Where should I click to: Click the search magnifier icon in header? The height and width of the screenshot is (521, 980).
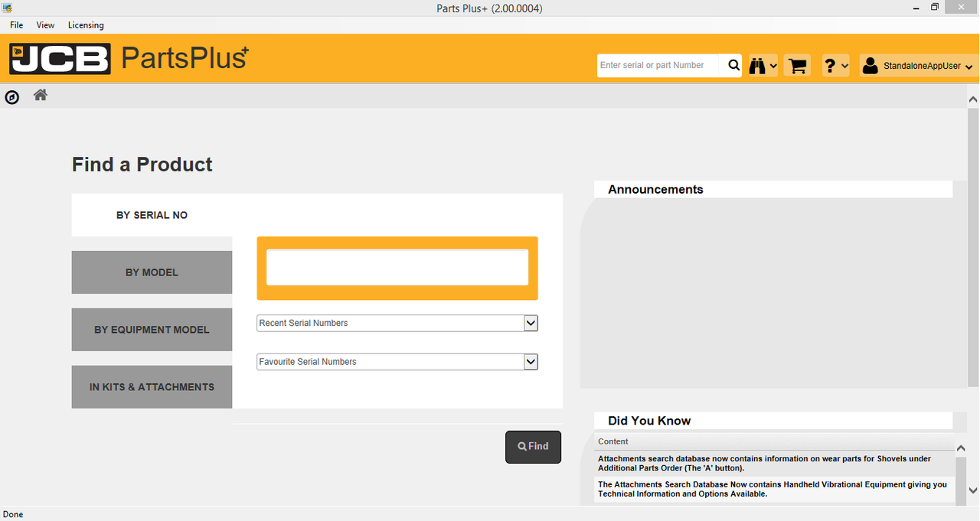(733, 66)
